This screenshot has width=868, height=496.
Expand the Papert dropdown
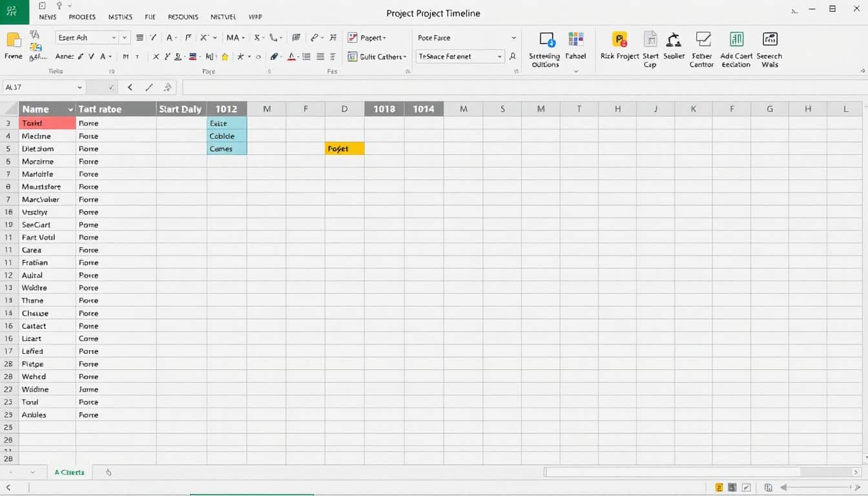click(x=384, y=38)
